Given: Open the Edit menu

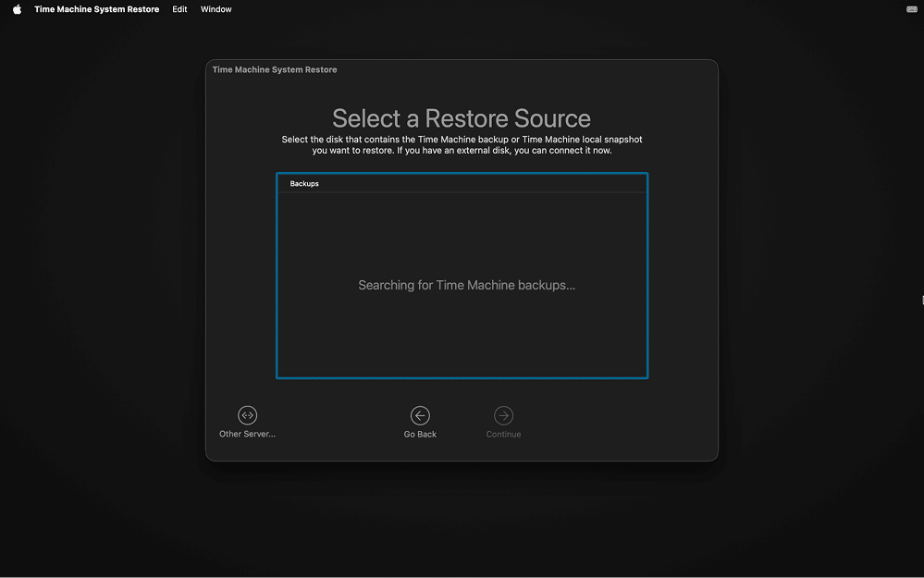Looking at the screenshot, I should (179, 9).
